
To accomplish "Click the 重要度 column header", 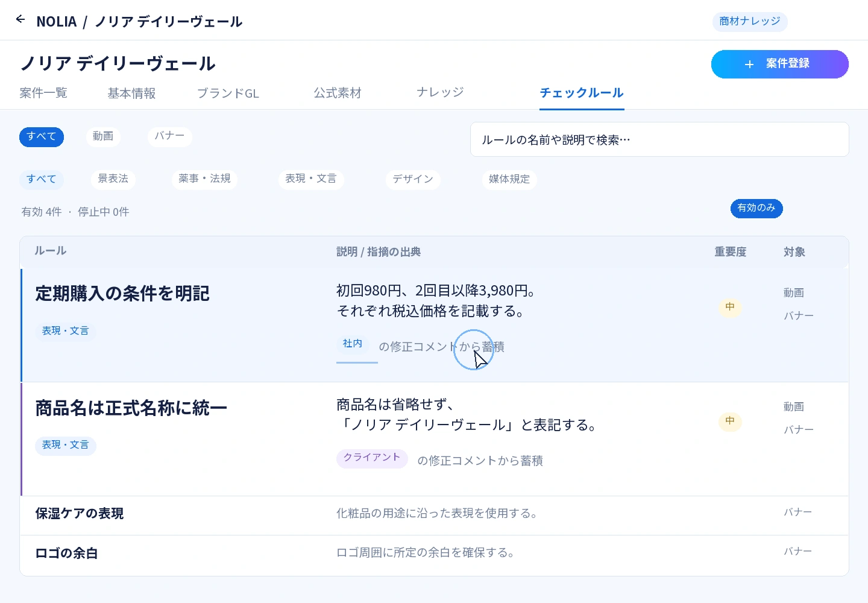I will click(x=731, y=252).
